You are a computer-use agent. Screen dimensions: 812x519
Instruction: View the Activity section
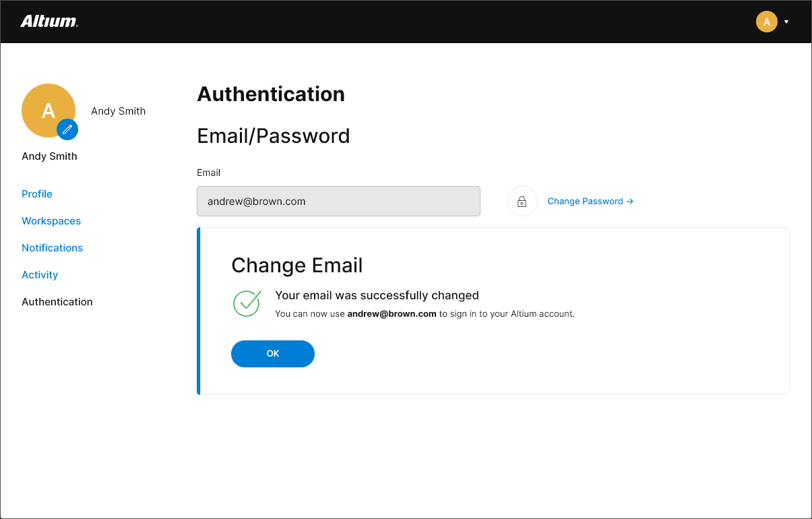click(40, 275)
